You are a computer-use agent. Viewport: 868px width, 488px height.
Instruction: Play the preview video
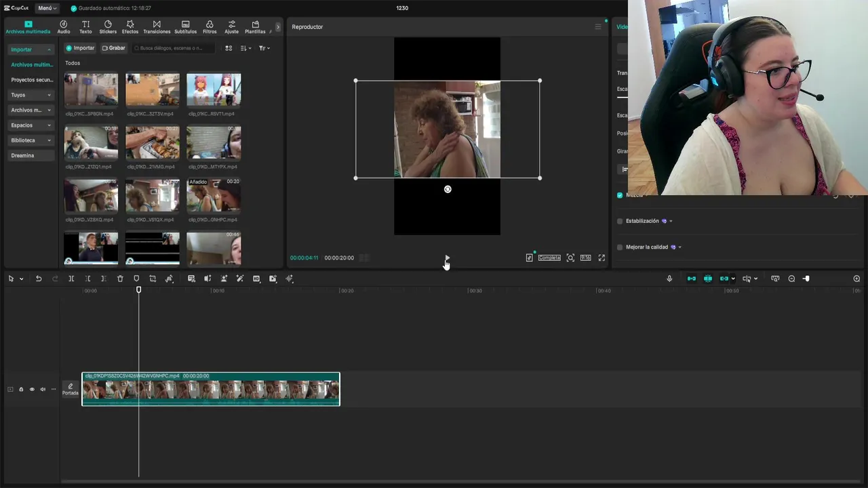coord(447,258)
